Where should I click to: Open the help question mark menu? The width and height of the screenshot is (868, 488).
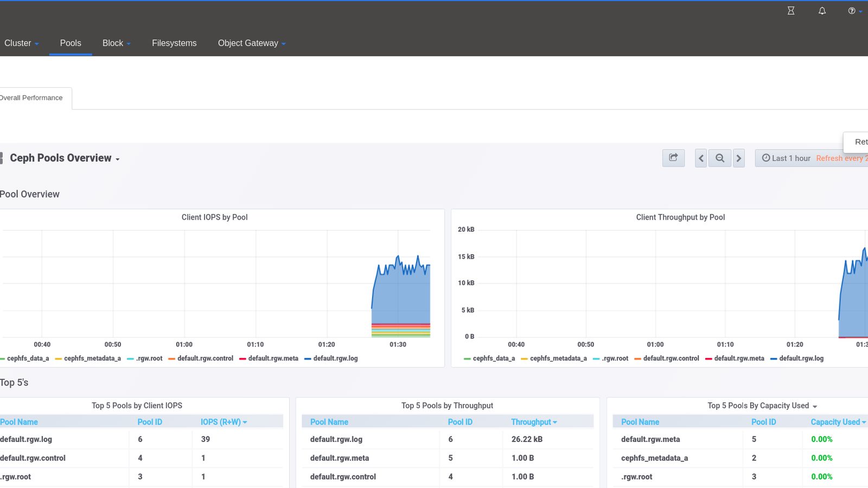854,11
